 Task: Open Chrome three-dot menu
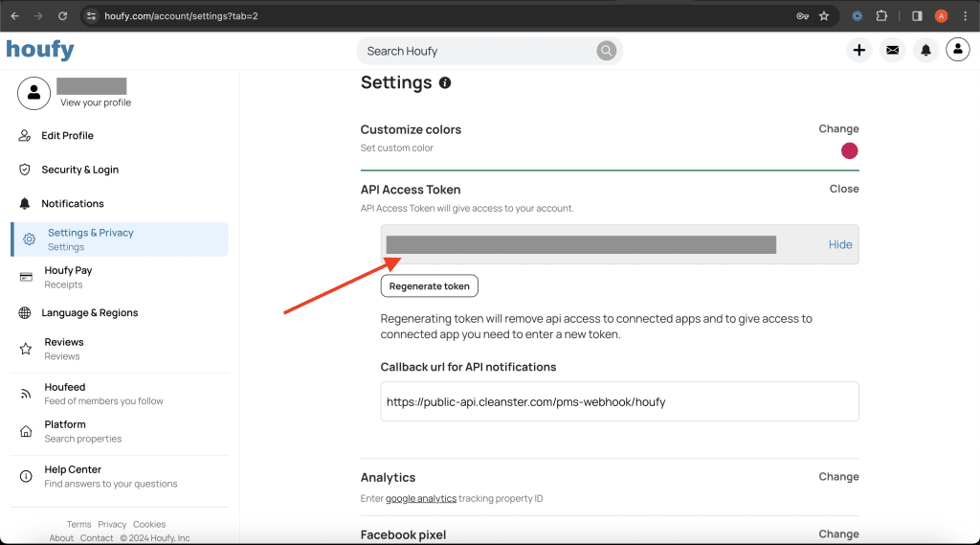965,16
